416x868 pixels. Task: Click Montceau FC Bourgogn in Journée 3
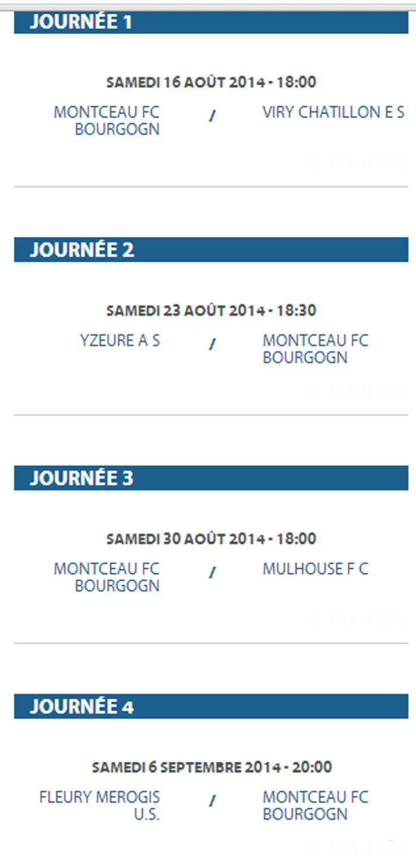(107, 577)
